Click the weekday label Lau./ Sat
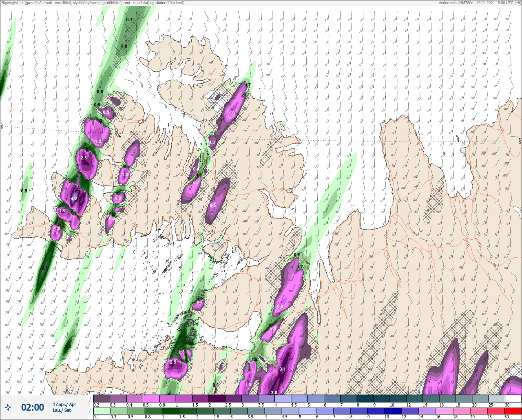 pos(62,410)
